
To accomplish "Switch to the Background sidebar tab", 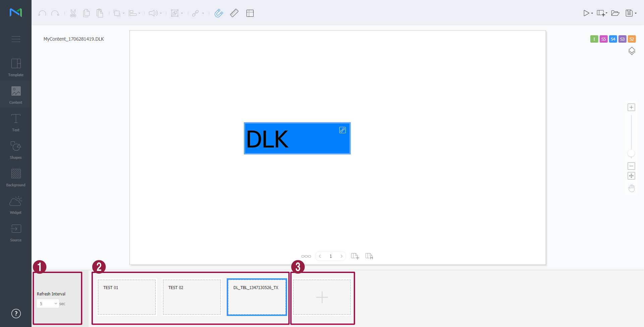I will [x=16, y=178].
